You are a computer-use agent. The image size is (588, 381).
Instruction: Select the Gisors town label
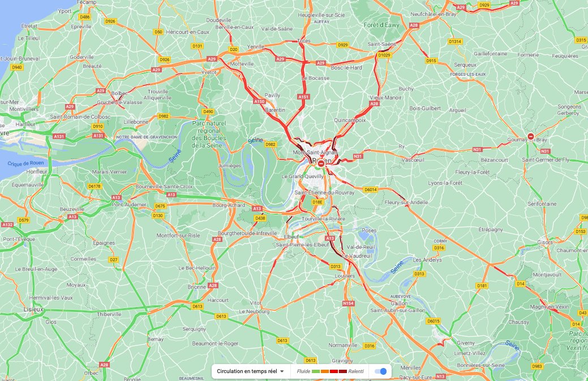click(545, 243)
